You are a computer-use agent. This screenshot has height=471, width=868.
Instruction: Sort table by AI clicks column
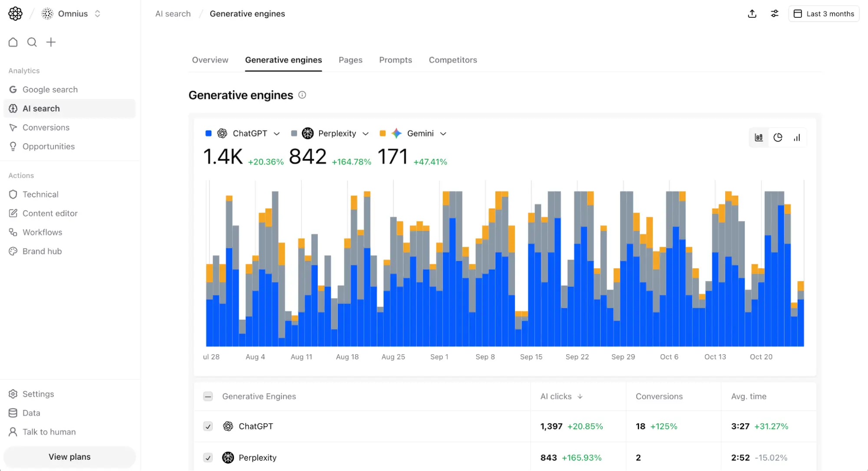561,396
